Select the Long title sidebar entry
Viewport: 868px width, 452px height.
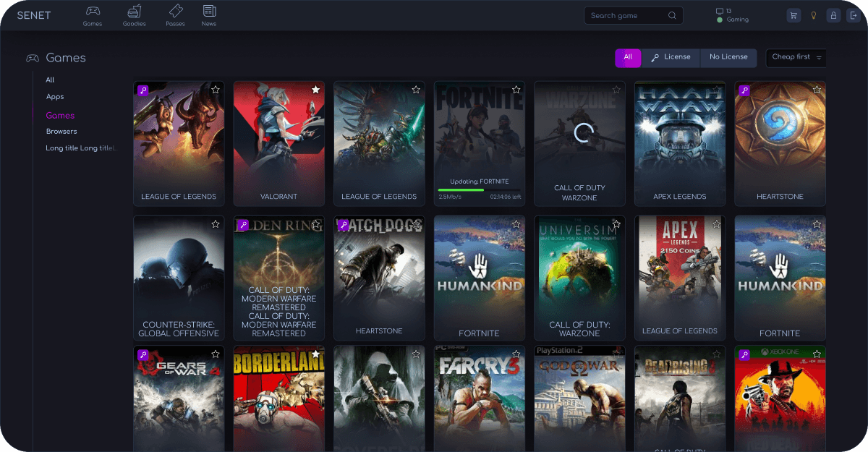[x=81, y=148]
